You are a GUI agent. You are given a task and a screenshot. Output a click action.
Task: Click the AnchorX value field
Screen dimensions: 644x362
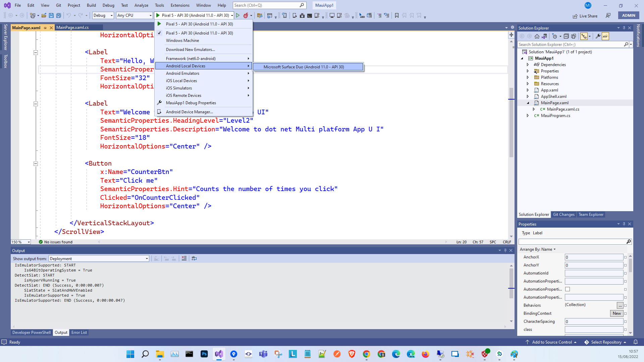[x=594, y=257]
